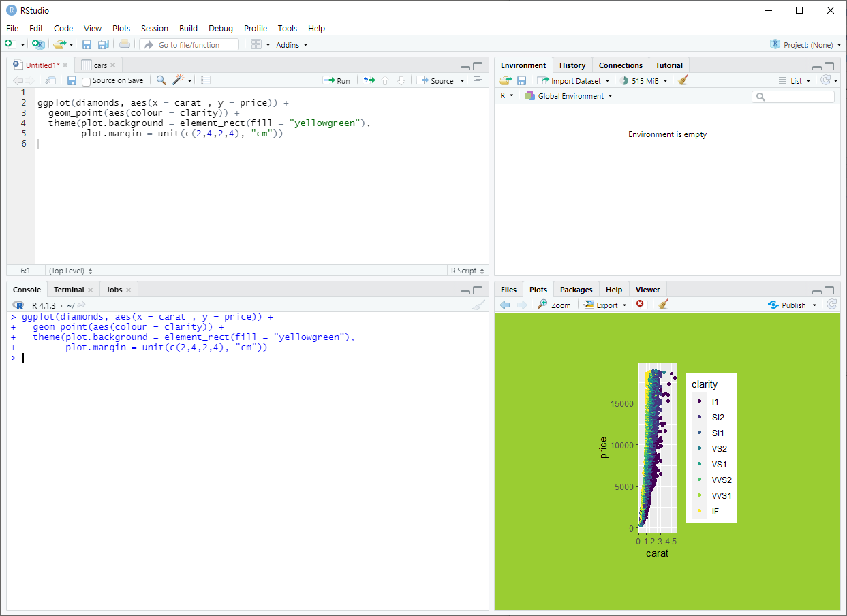Screen dimensions: 847x616
Task: Open the Export dropdown in Plots pane
Action: [x=605, y=305]
